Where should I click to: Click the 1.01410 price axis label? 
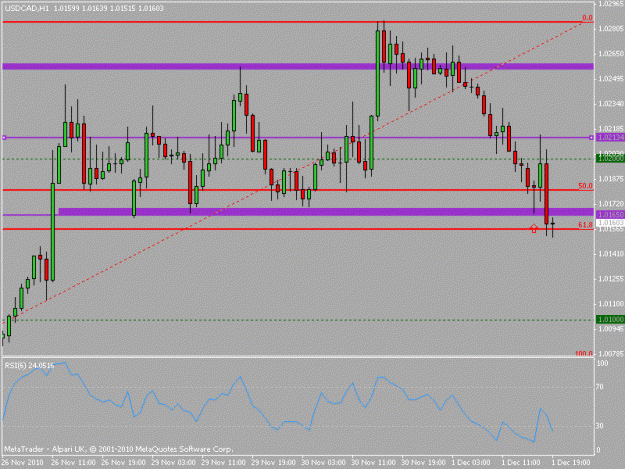pyautogui.click(x=611, y=254)
